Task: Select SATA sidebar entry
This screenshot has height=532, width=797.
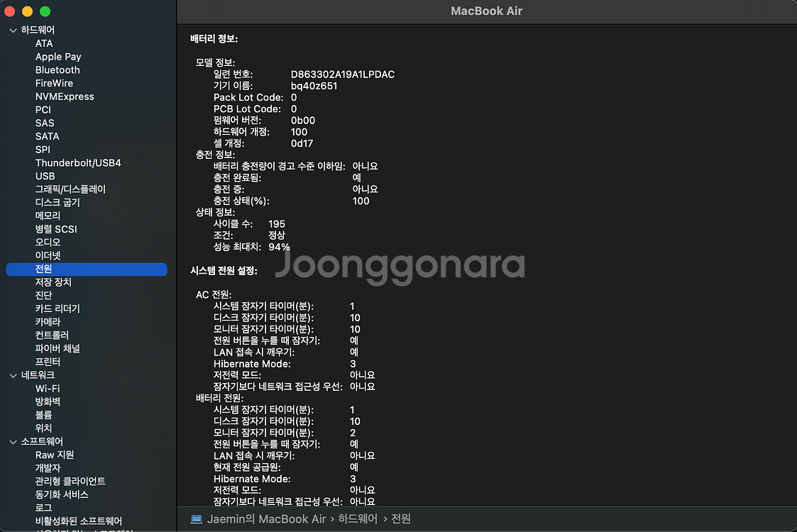Action: click(x=48, y=136)
